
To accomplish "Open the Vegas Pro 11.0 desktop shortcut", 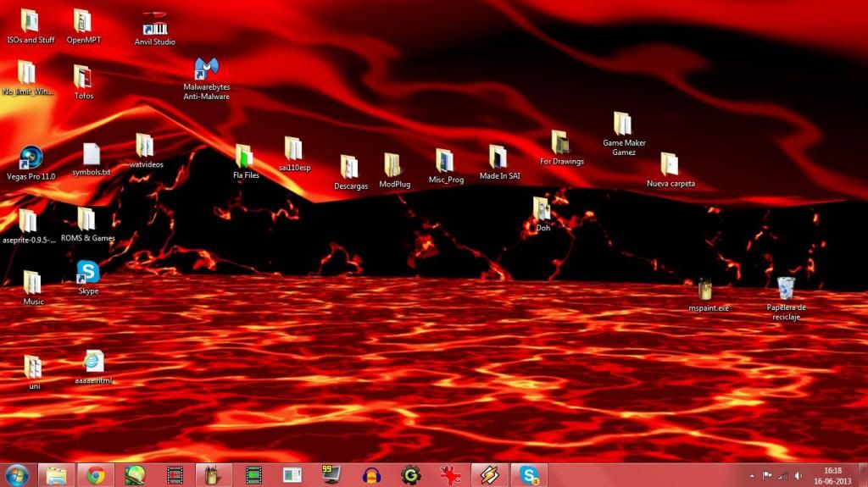I will [x=31, y=158].
